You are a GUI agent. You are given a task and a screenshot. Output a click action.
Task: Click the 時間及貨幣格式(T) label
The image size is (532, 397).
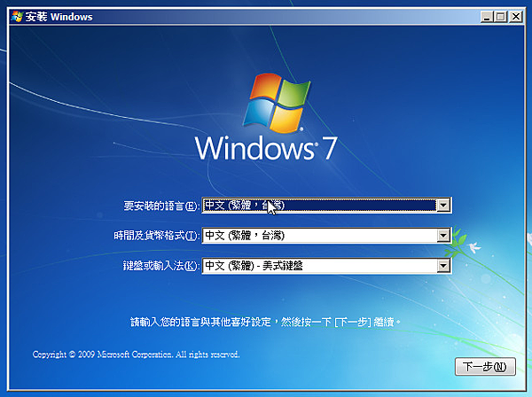(x=156, y=236)
